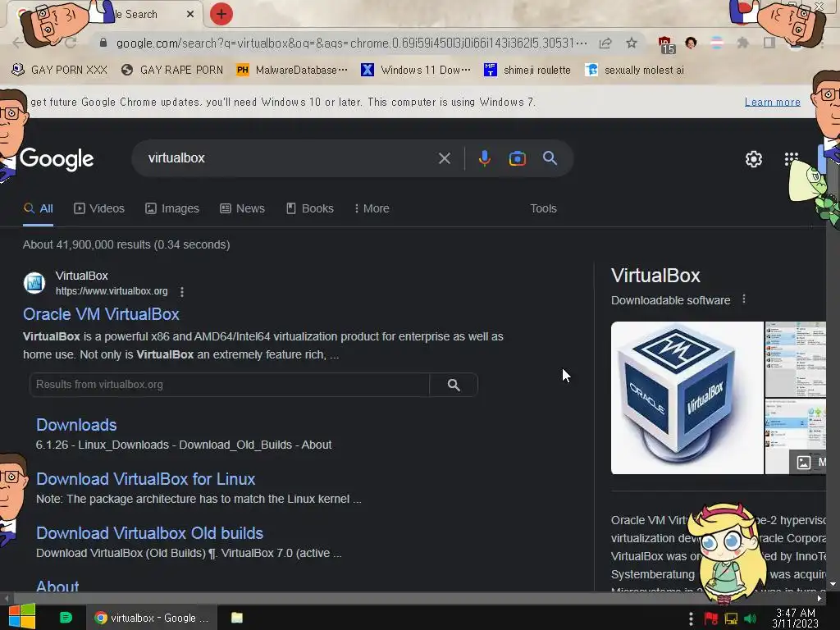Open the virtualbox.org result options menu
The image size is (840, 630).
(182, 292)
